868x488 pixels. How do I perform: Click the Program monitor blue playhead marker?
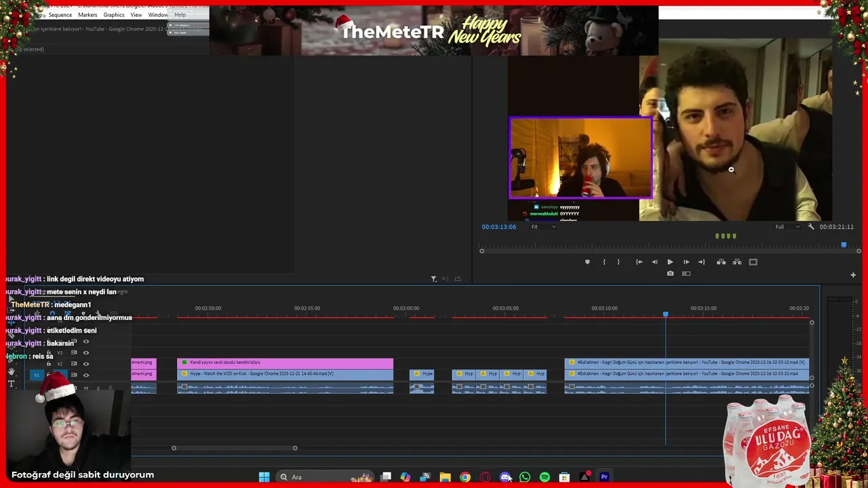(x=844, y=245)
